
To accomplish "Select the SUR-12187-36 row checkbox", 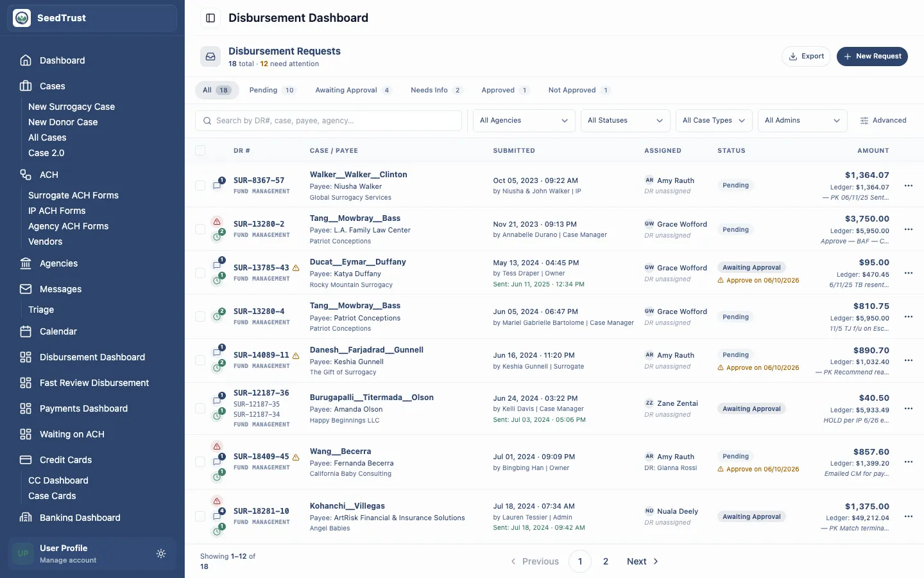I will (x=200, y=408).
